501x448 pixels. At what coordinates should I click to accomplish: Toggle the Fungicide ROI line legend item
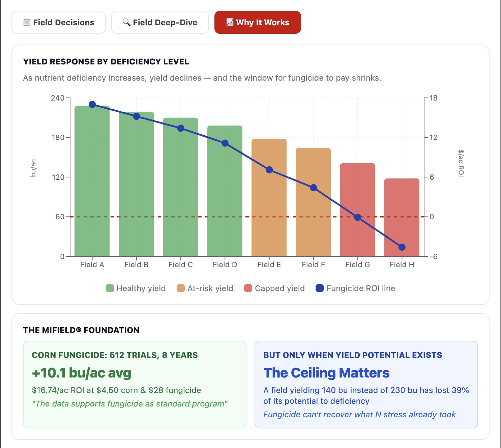click(355, 288)
